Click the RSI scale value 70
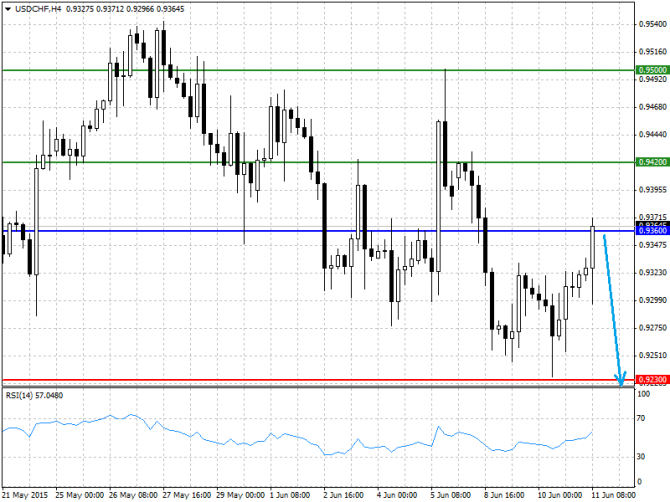Image resolution: width=670 pixels, height=502 pixels. click(641, 418)
